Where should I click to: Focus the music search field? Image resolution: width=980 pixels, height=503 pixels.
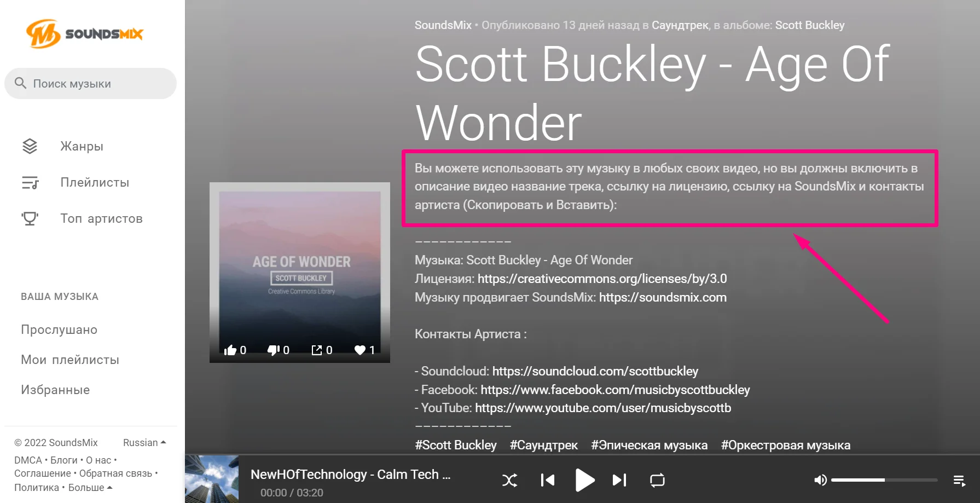tap(90, 84)
